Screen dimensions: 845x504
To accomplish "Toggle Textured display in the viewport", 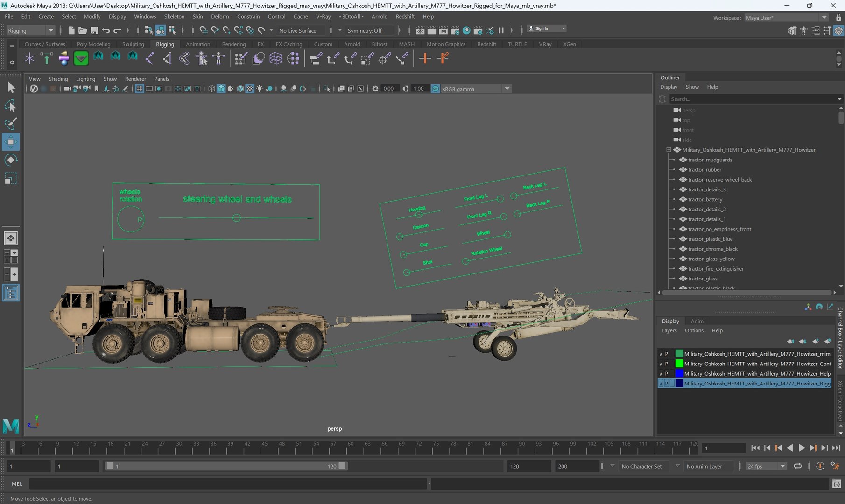I will (x=250, y=89).
